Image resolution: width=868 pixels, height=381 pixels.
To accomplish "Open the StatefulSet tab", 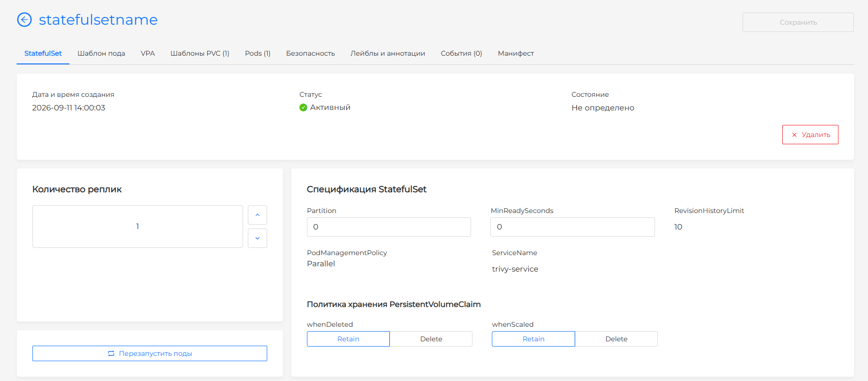I will pos(43,53).
